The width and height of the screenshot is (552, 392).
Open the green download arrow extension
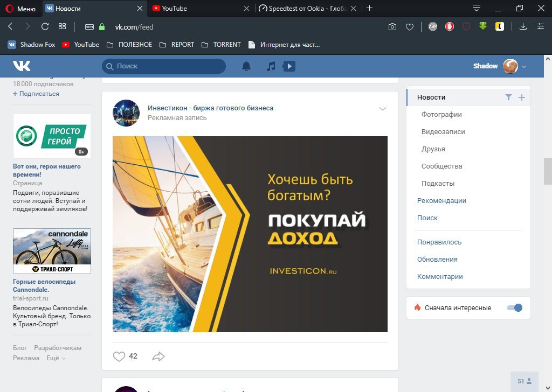483,26
